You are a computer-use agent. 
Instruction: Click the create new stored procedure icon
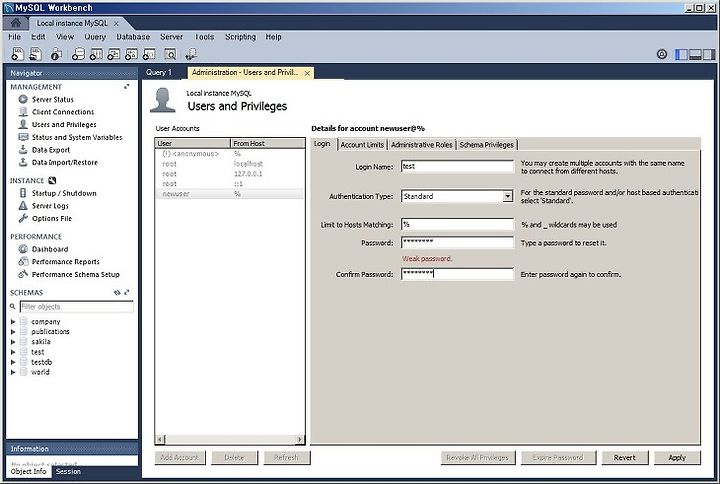(x=131, y=54)
